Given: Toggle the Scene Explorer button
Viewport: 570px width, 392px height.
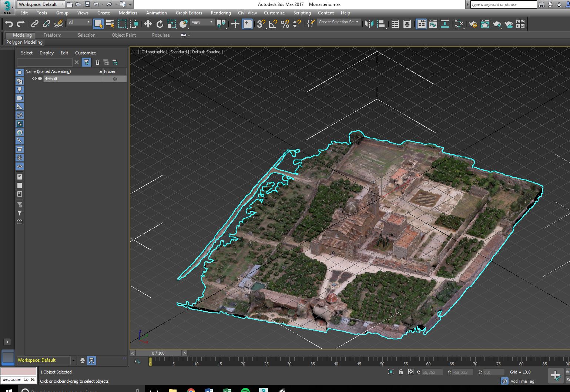Looking at the screenshot, I should click(x=395, y=24).
